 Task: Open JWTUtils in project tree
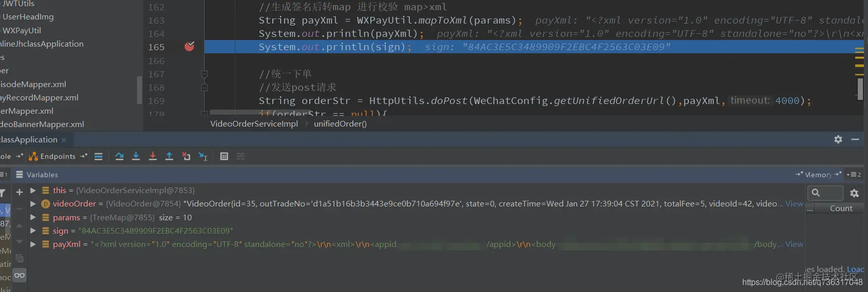[18, 4]
